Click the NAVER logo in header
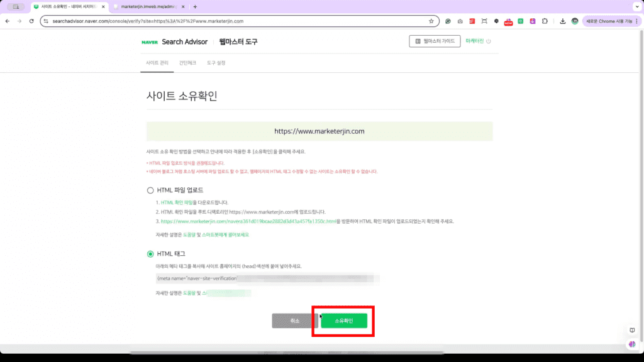 (x=150, y=42)
